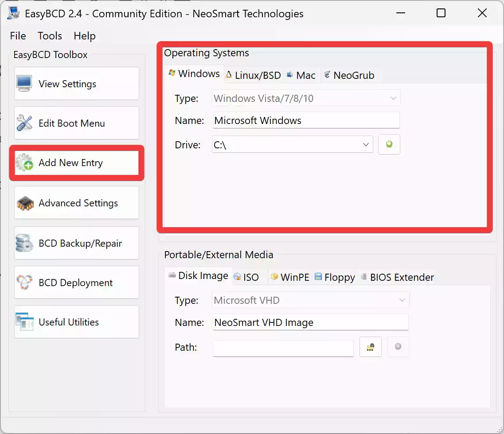Select the NeoGrub tab
Screen dimensions: 504x434
pyautogui.click(x=349, y=75)
